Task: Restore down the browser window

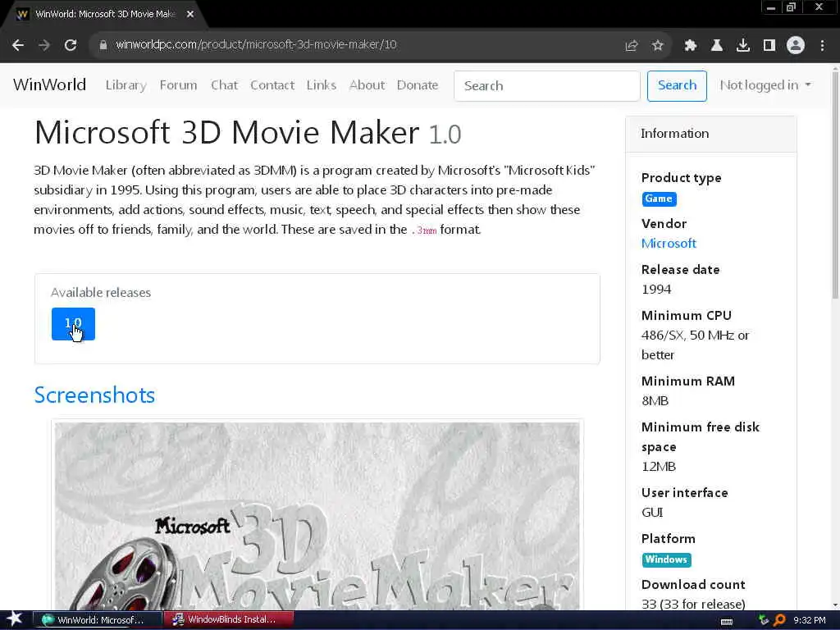Action: pos(791,7)
